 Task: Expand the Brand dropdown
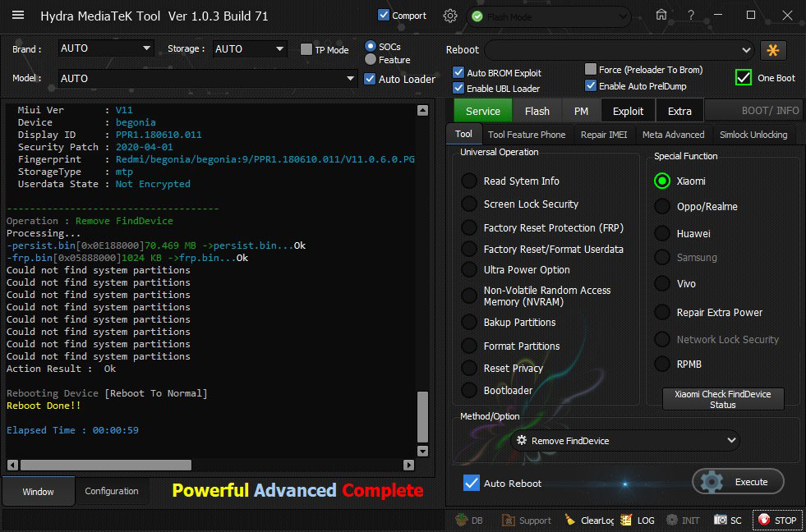(x=105, y=48)
